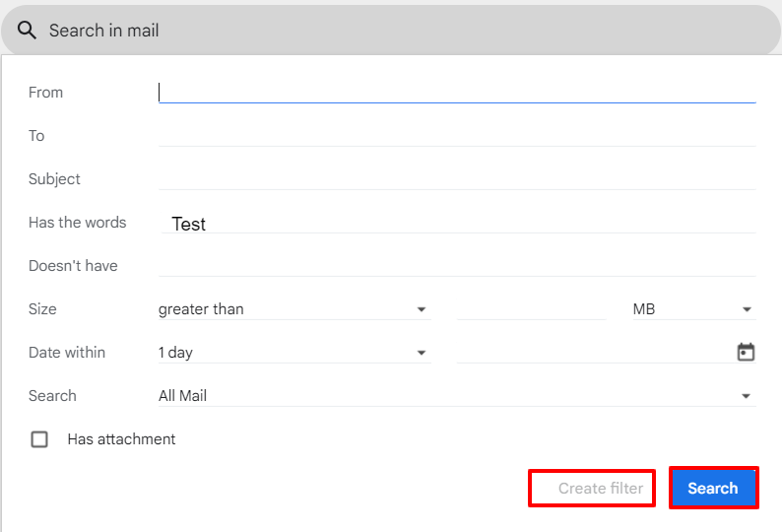
Task: Click the "Size" row label
Action: tap(42, 309)
